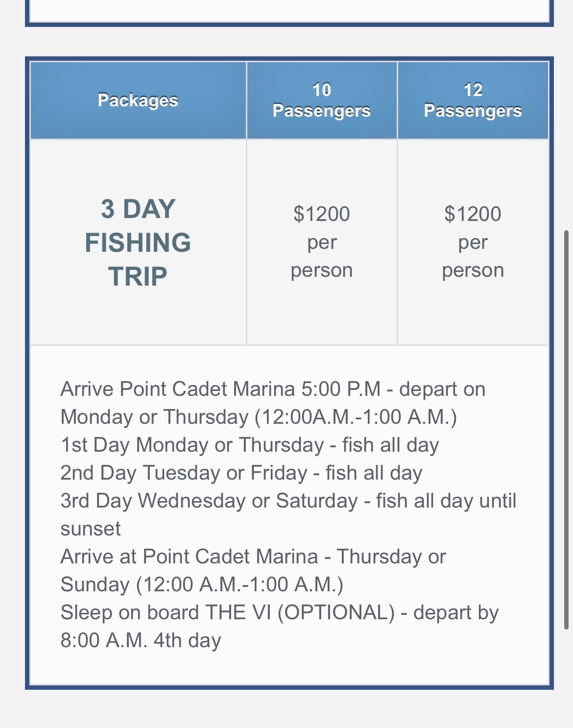
Task: Click the partially visible table box at top
Action: point(289,11)
